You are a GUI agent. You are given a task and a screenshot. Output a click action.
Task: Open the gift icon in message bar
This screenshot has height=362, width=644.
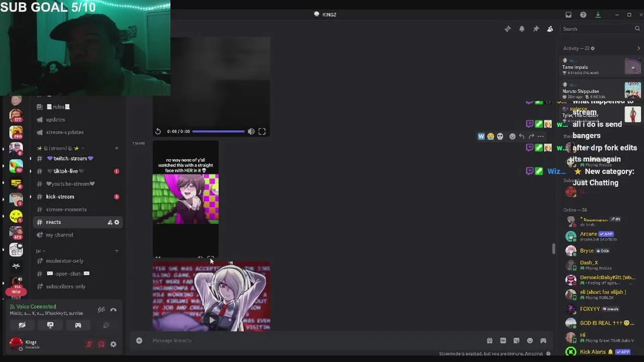click(x=490, y=340)
